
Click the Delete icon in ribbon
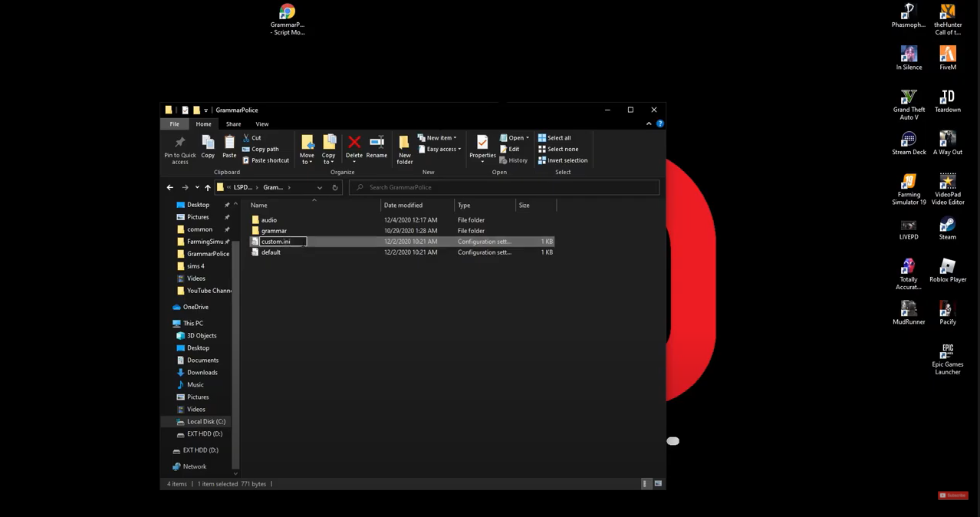[354, 146]
